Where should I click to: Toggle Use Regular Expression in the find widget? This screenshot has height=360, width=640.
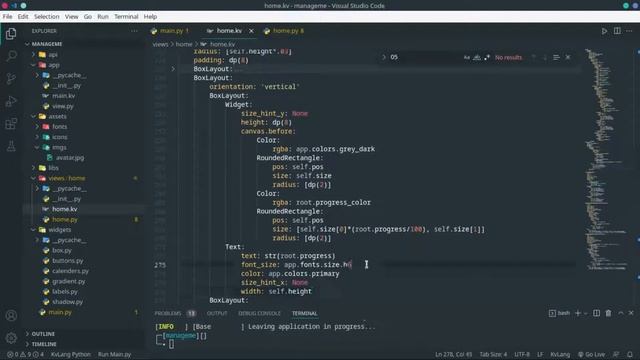pos(487,58)
